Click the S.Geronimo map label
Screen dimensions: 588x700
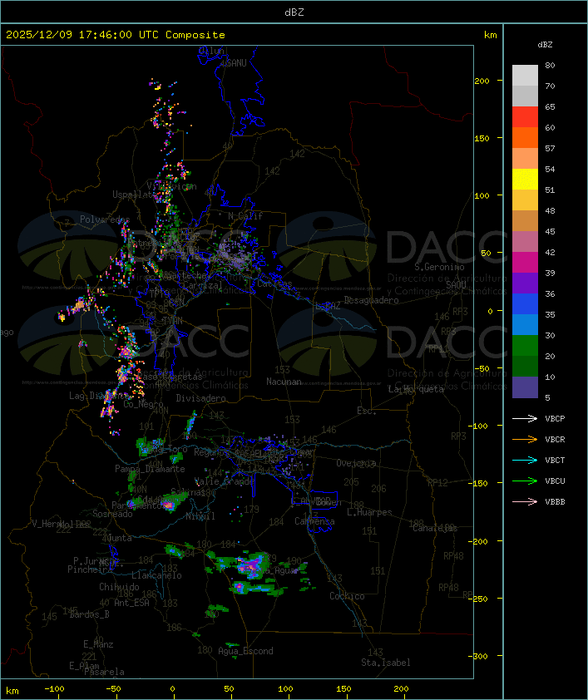click(439, 267)
